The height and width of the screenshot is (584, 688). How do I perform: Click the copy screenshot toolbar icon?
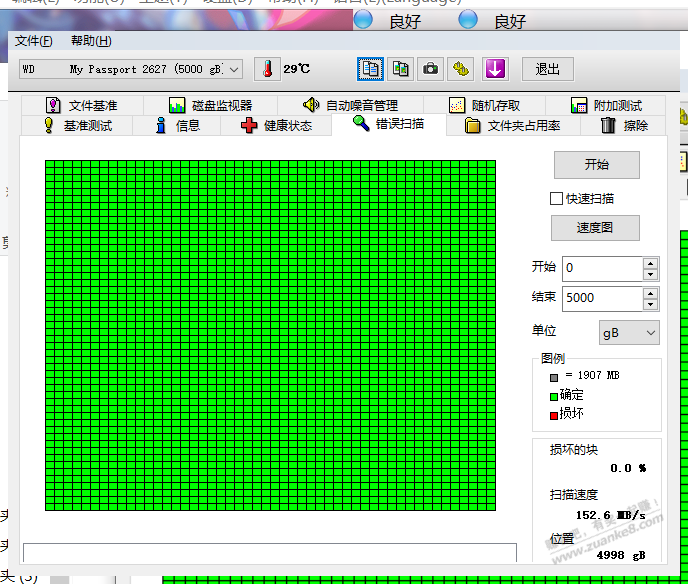point(400,69)
